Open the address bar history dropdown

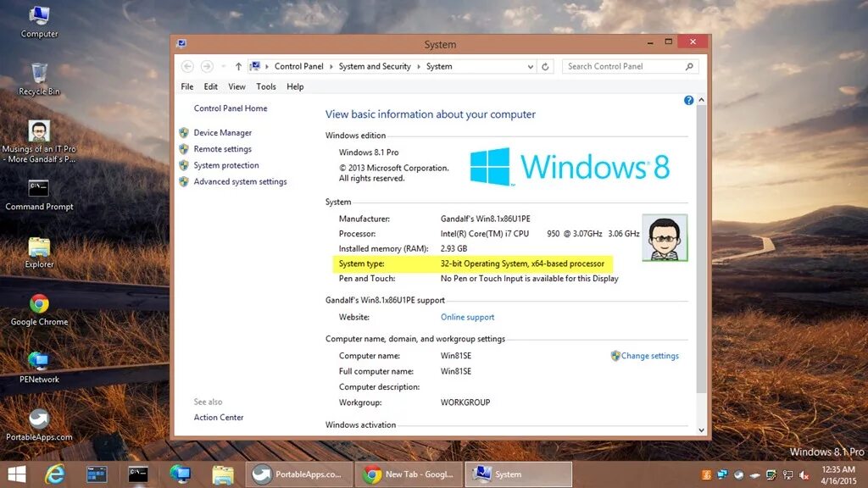531,66
